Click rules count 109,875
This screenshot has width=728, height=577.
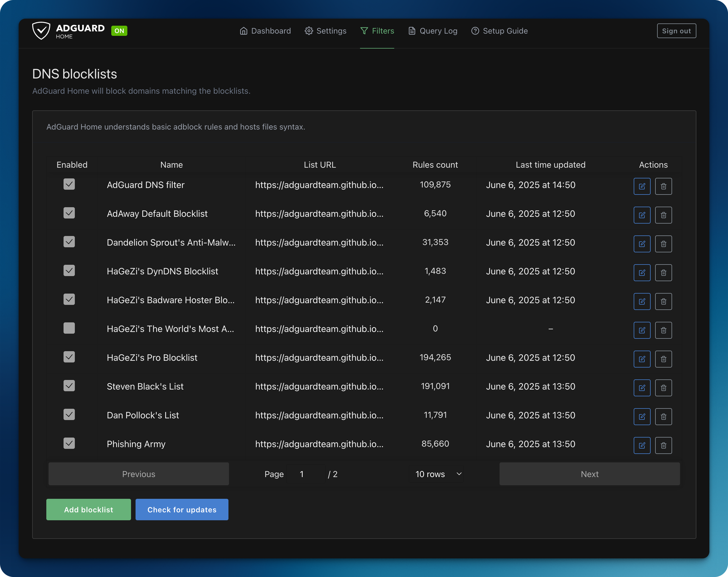435,185
